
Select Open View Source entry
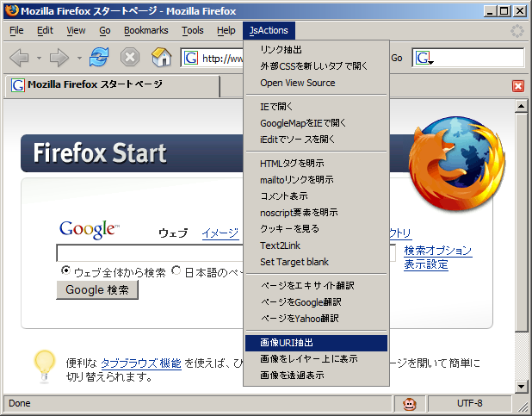316,83
